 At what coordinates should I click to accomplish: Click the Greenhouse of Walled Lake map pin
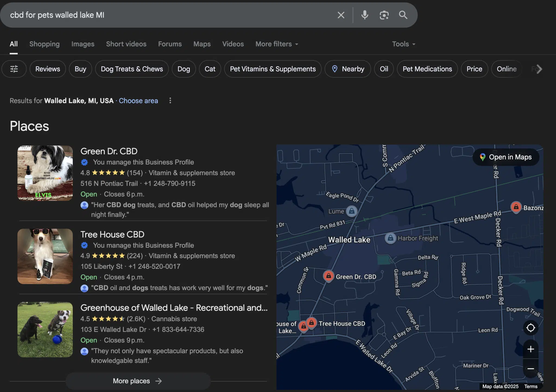coord(303,327)
